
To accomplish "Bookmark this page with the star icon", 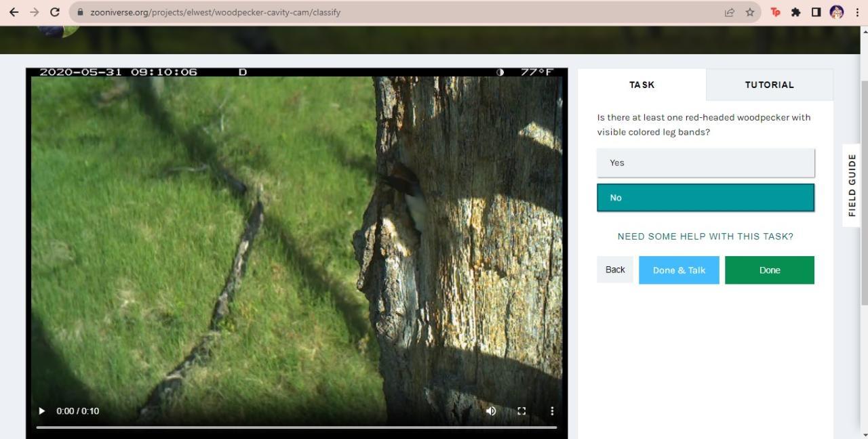I will click(750, 12).
